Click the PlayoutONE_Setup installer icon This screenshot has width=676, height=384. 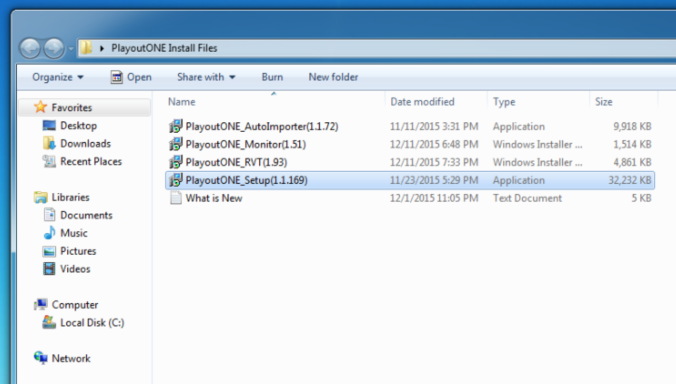tap(175, 180)
